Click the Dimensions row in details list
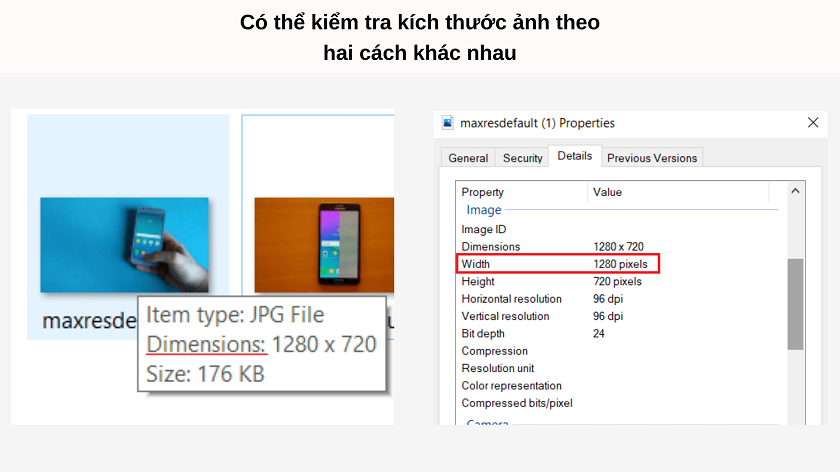This screenshot has height=472, width=840. point(557,247)
